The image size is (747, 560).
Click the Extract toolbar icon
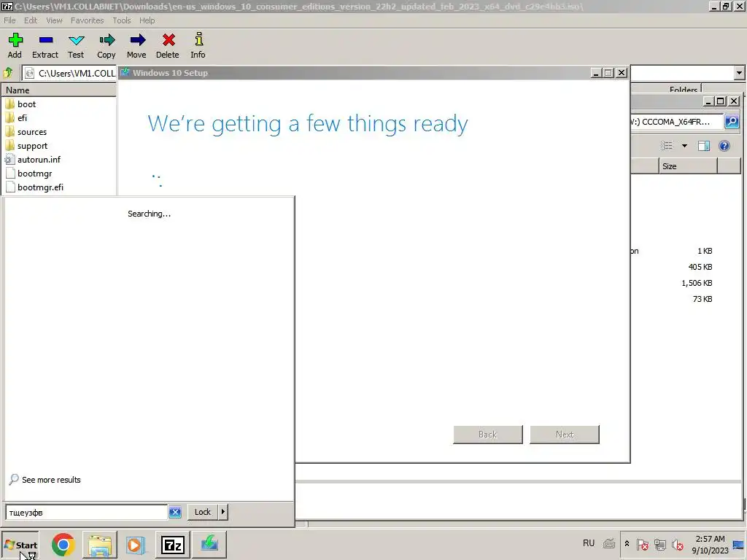tap(45, 46)
